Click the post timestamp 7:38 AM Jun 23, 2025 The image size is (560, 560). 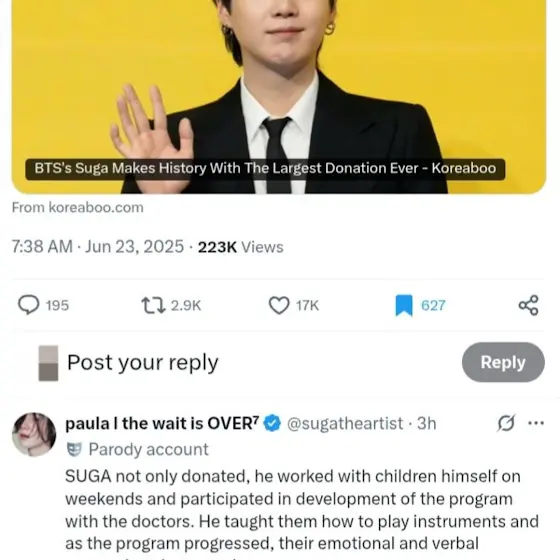pyautogui.click(x=98, y=247)
